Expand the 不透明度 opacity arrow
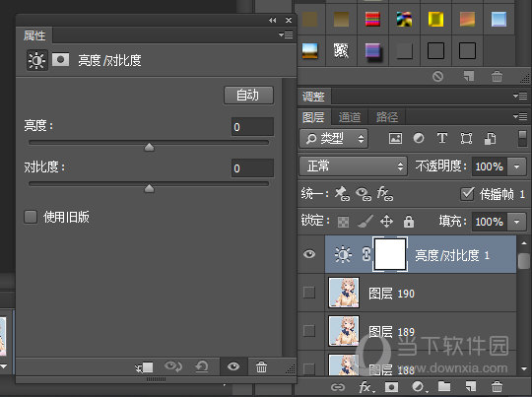 click(x=517, y=166)
